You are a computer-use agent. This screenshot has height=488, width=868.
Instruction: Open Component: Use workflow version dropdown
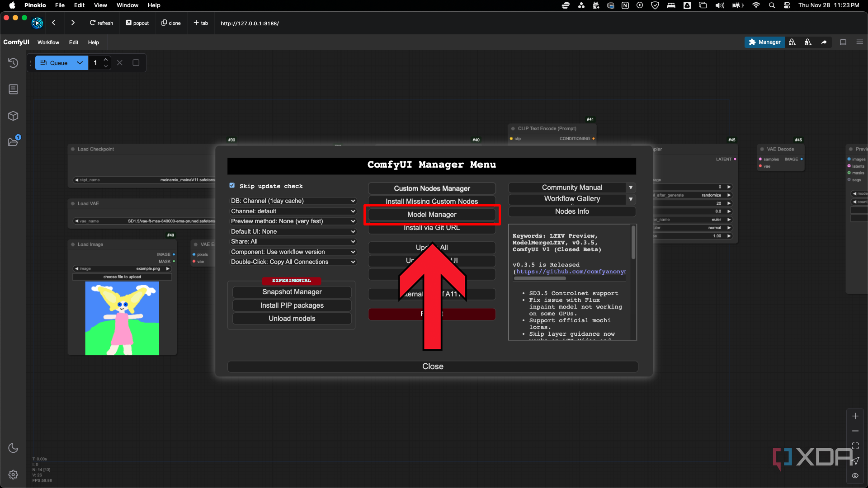click(x=293, y=252)
